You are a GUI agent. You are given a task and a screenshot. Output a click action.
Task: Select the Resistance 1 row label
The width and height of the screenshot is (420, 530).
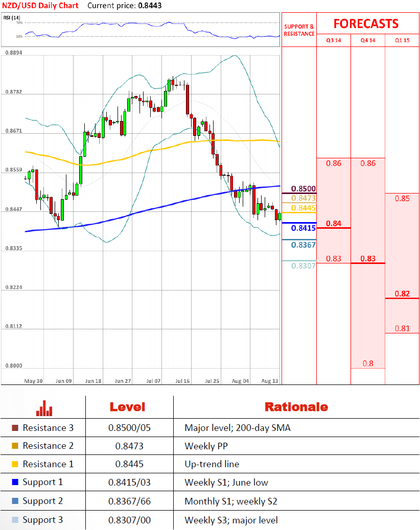pyautogui.click(x=48, y=464)
